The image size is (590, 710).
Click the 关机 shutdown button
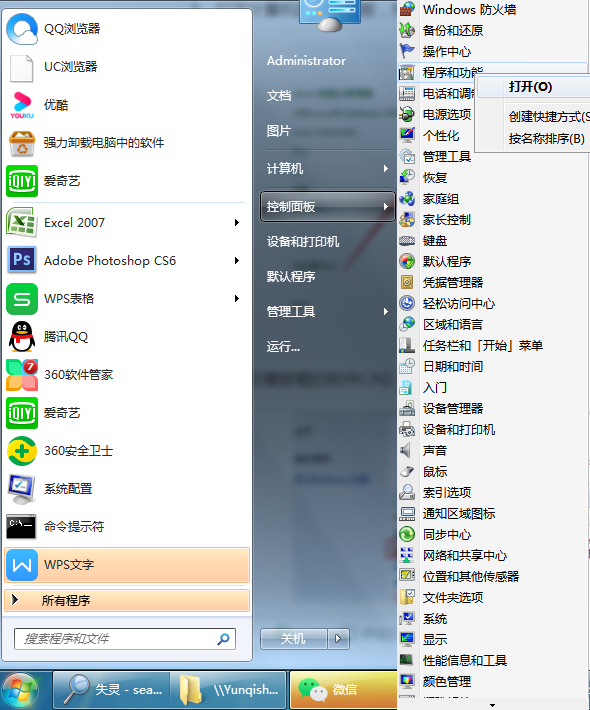293,639
